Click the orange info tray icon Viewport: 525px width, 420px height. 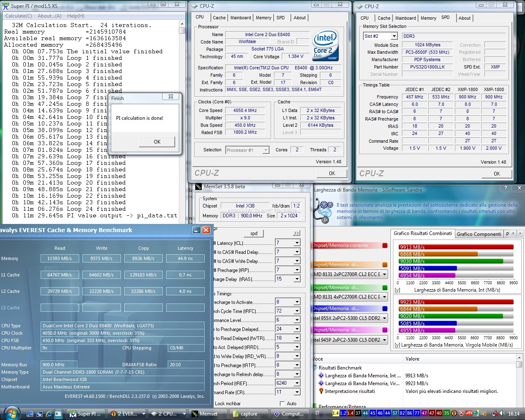(454, 413)
